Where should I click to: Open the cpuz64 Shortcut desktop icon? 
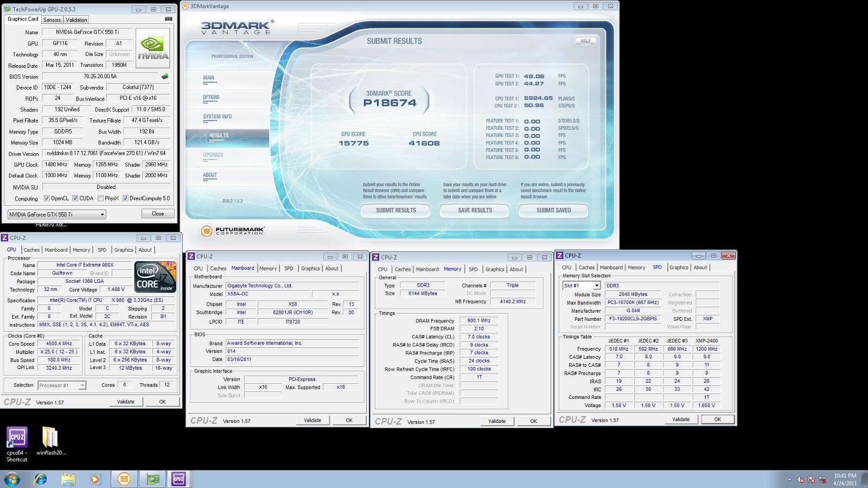click(17, 445)
